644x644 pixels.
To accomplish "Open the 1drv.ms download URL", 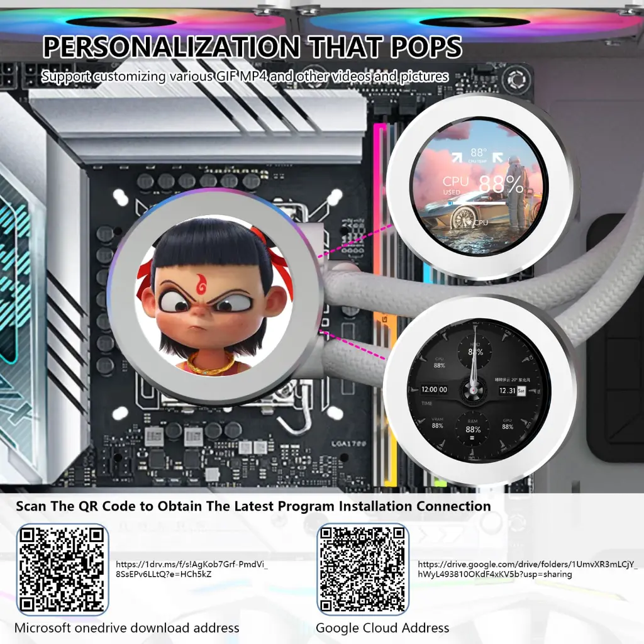I will (192, 569).
